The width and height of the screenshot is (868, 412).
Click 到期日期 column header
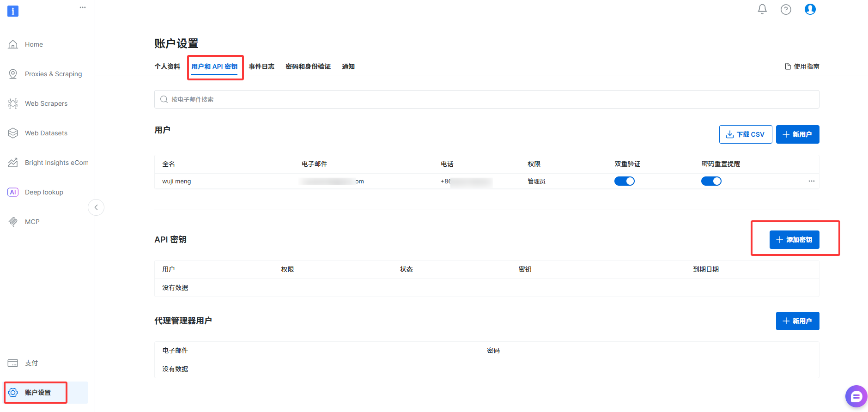tap(706, 269)
